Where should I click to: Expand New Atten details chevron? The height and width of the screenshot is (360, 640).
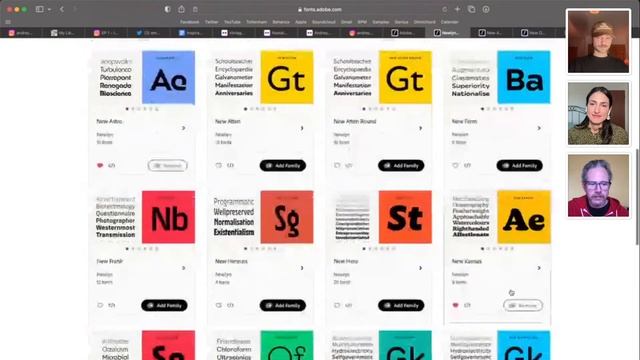[302, 128]
